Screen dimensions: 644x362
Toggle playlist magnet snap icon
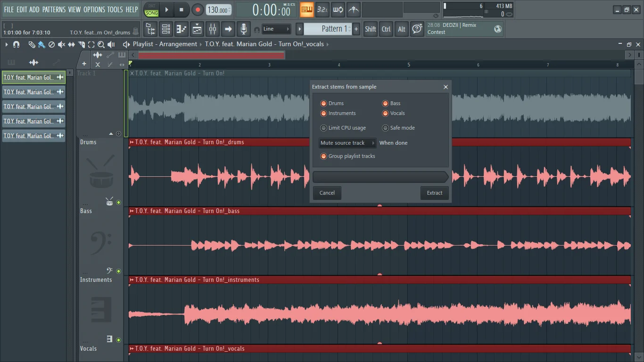point(17,44)
